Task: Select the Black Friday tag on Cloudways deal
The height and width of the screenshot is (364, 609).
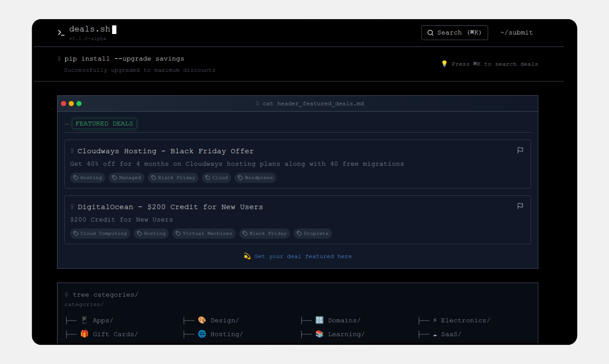Action: 173,178
